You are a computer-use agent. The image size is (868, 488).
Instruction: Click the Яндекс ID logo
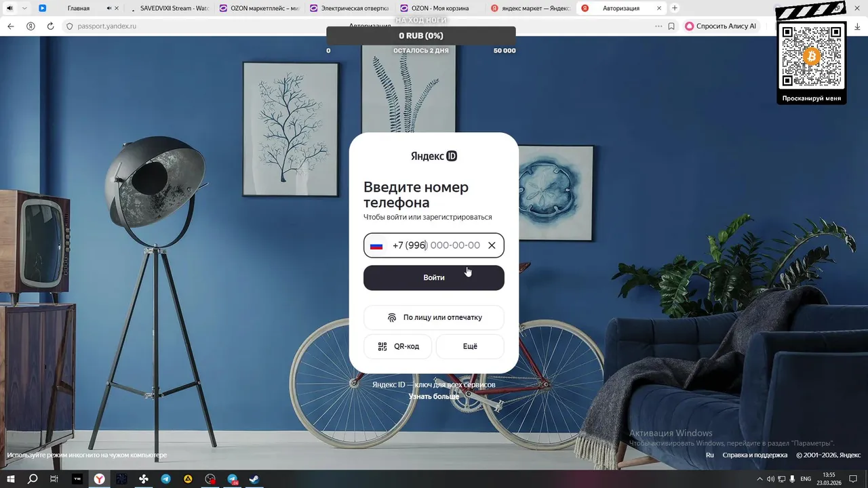coord(434,156)
